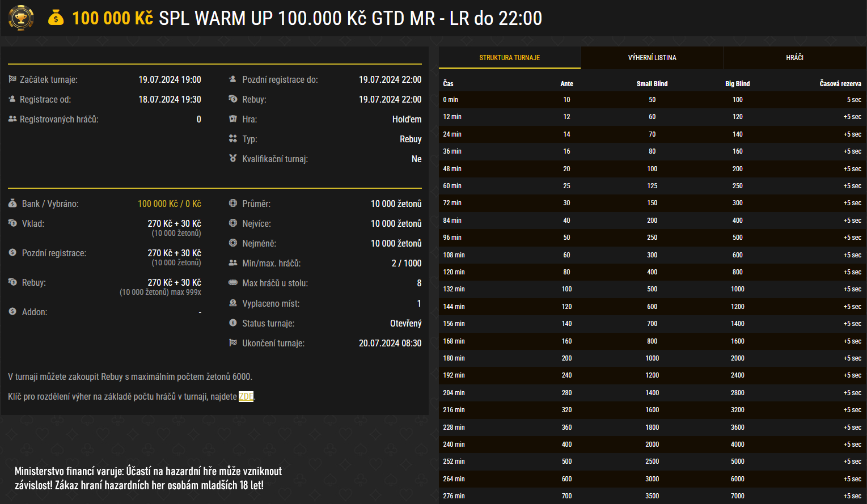Click the money bag icon beside Bank / Vybráno
The image size is (867, 504).
point(11,204)
